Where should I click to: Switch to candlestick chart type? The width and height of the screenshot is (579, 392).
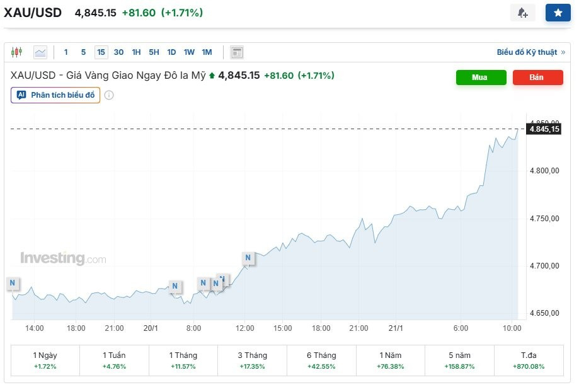[x=16, y=52]
